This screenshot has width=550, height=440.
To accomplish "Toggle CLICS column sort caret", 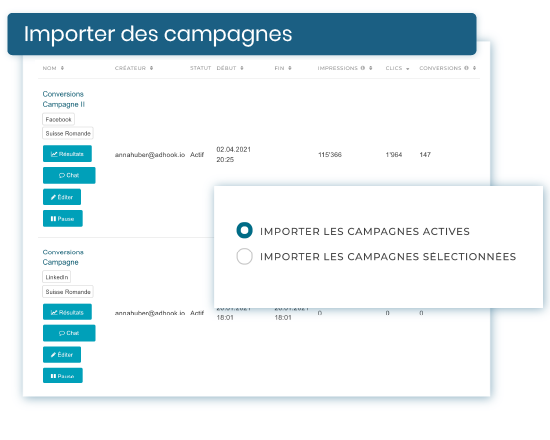I will pyautogui.click(x=408, y=69).
